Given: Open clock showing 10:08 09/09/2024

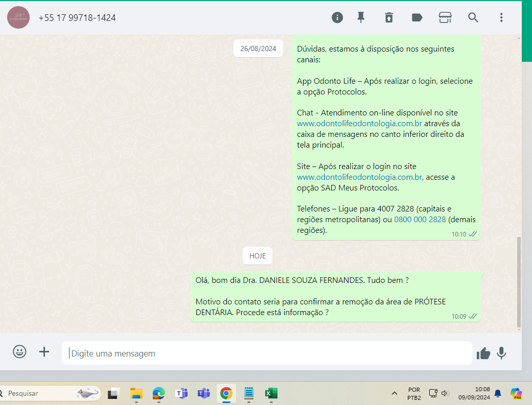Looking at the screenshot, I should click(x=474, y=393).
